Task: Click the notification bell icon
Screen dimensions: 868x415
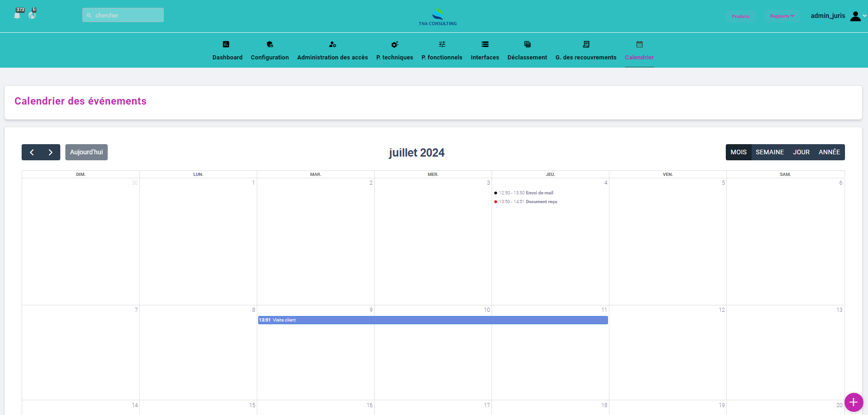Action: pos(17,16)
